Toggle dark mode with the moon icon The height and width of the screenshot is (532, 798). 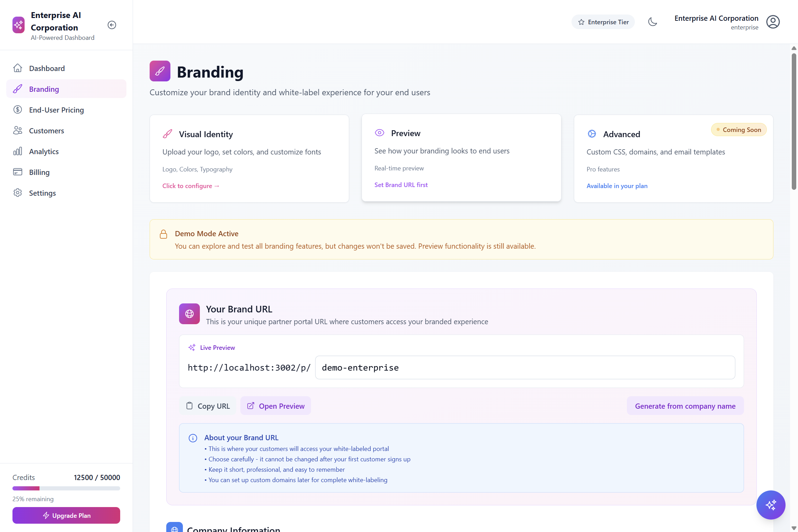coord(653,22)
